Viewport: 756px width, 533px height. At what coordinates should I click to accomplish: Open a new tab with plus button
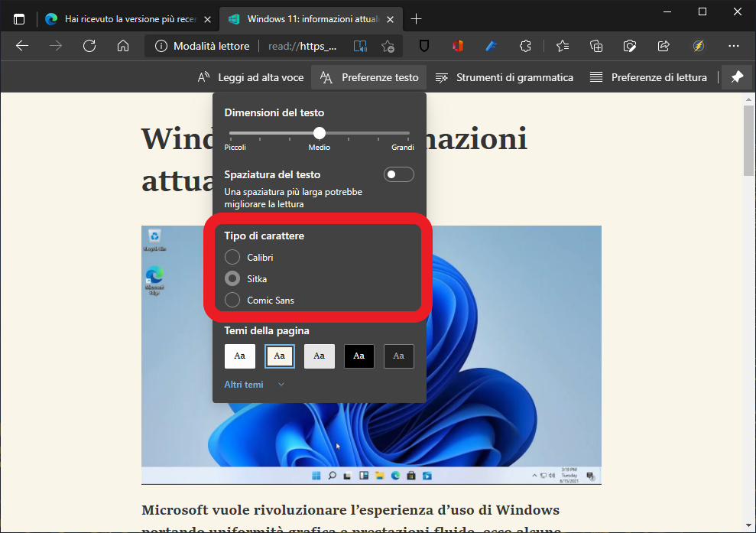click(416, 19)
